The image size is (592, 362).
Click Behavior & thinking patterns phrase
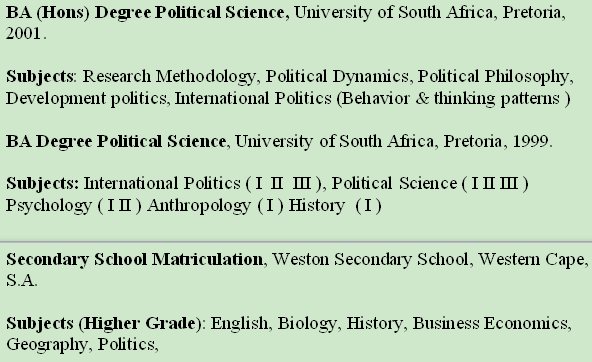coord(453,99)
